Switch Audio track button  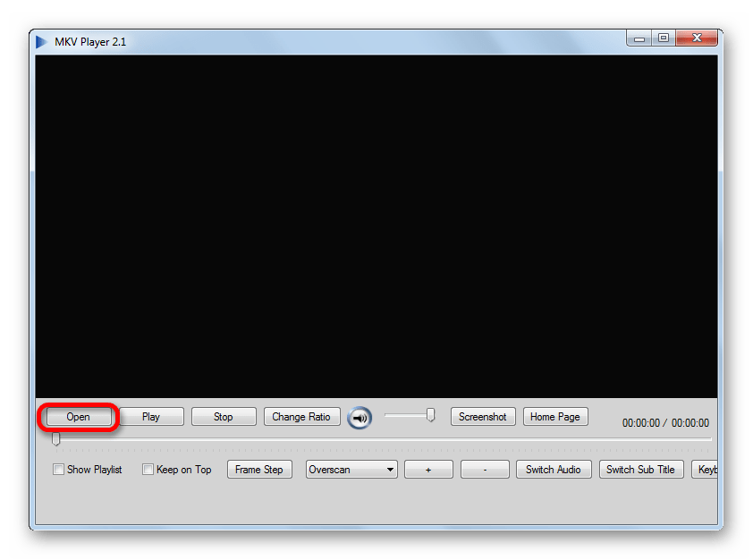click(x=554, y=470)
